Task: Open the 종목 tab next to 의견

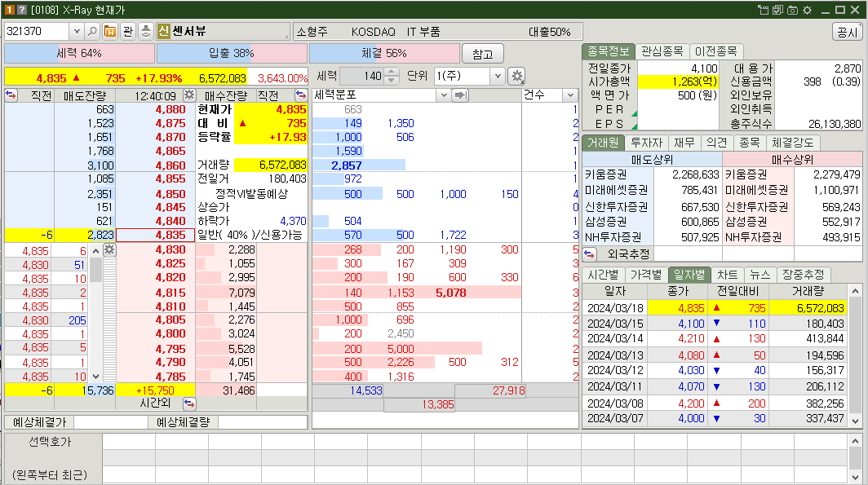Action: tap(750, 143)
